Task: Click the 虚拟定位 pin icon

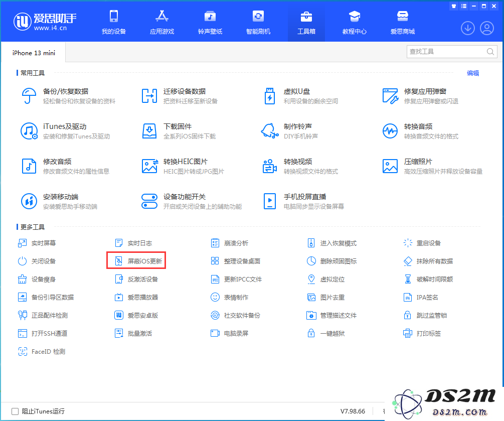Action: pyautogui.click(x=311, y=279)
